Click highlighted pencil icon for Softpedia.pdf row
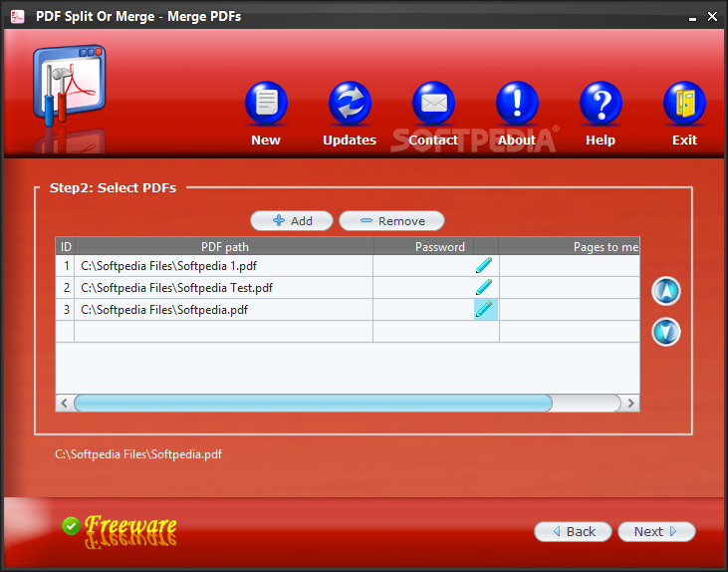The image size is (728, 572). [486, 309]
